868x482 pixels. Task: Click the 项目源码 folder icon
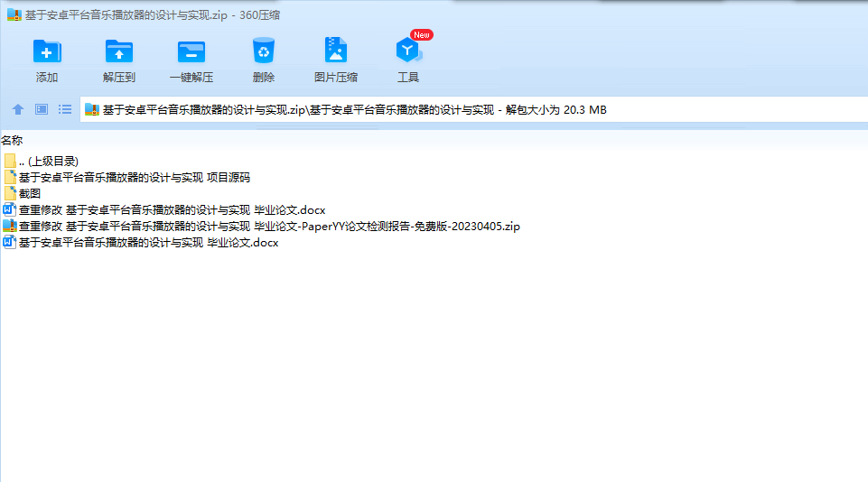click(x=10, y=178)
